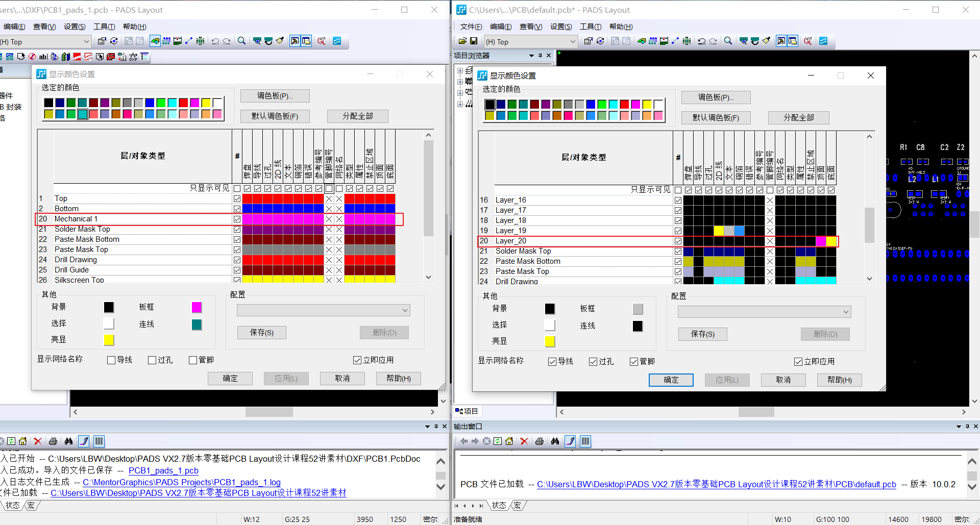Click Cycle refresh icon in right window toolbar
980x525 pixels.
pyautogui.click(x=600, y=41)
